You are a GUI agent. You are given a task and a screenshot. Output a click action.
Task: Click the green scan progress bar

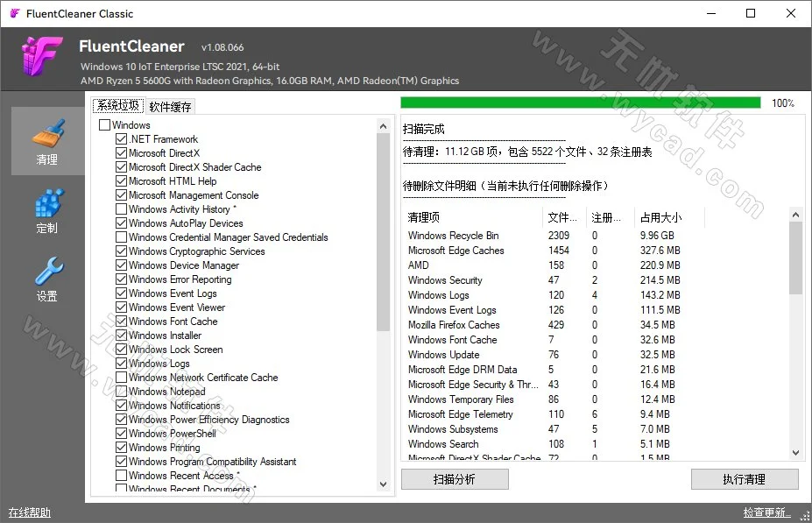(581, 102)
